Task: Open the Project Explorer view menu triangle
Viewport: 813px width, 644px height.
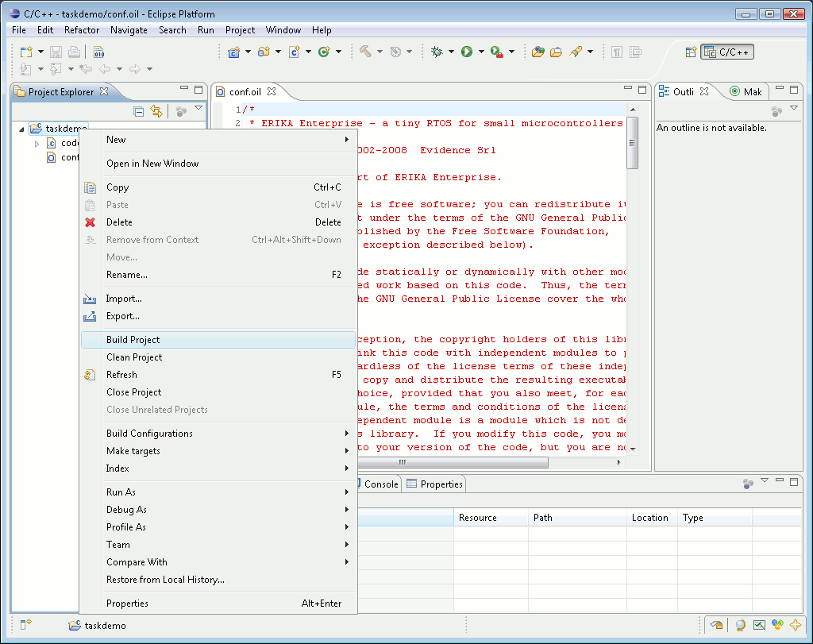Action: pyautogui.click(x=198, y=108)
